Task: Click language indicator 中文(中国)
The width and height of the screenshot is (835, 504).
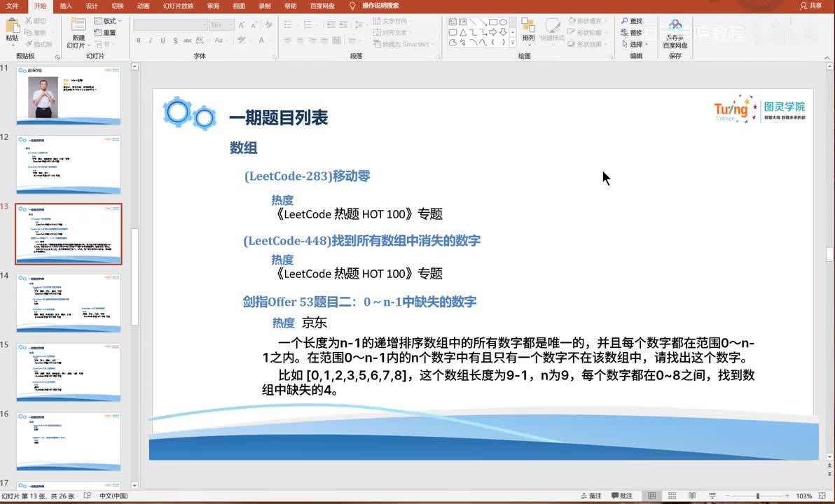Action: [113, 496]
